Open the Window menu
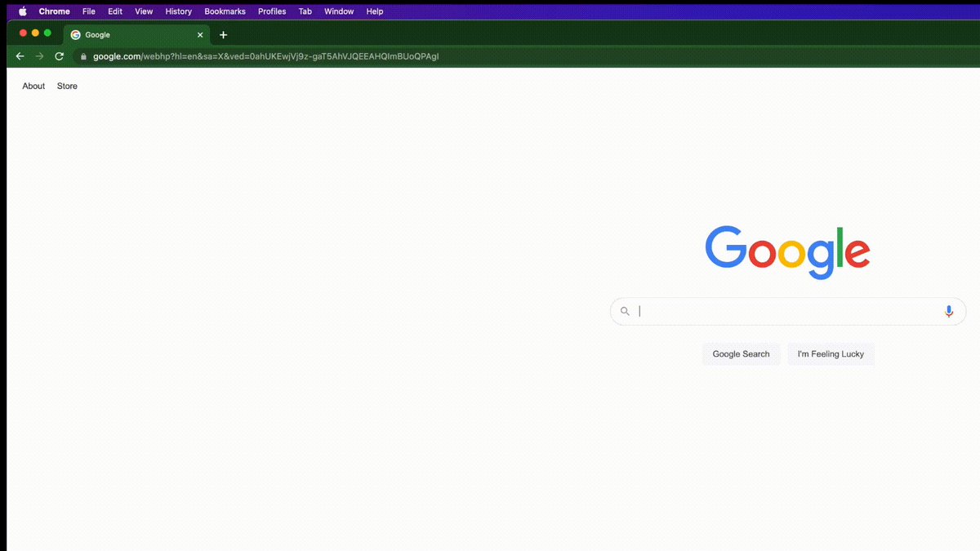 (x=339, y=11)
